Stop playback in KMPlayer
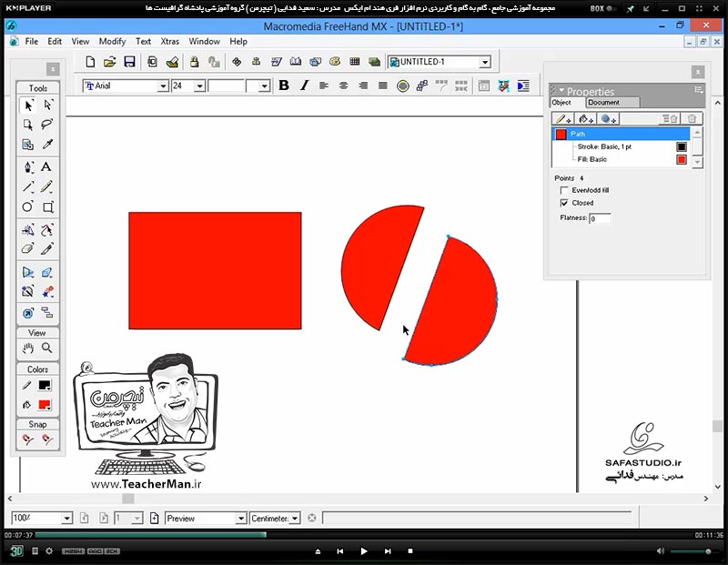The width and height of the screenshot is (728, 565). (x=410, y=551)
